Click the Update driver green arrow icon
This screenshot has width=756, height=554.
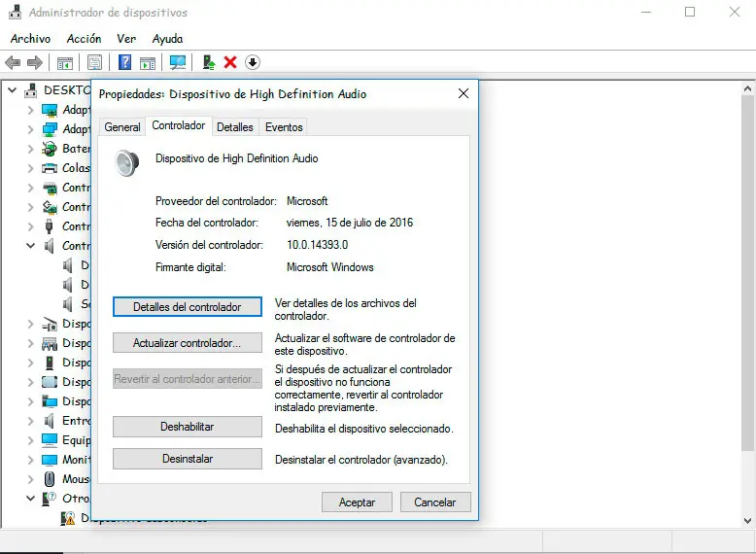208,62
